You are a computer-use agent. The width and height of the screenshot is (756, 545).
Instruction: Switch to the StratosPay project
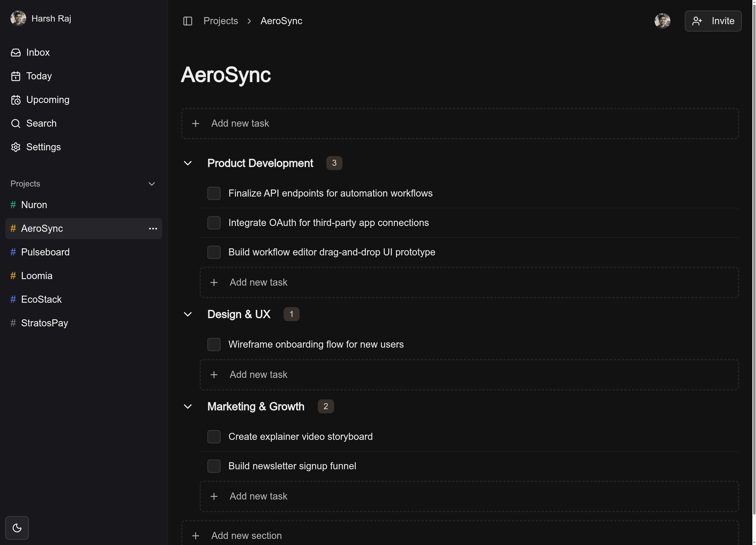tap(44, 323)
